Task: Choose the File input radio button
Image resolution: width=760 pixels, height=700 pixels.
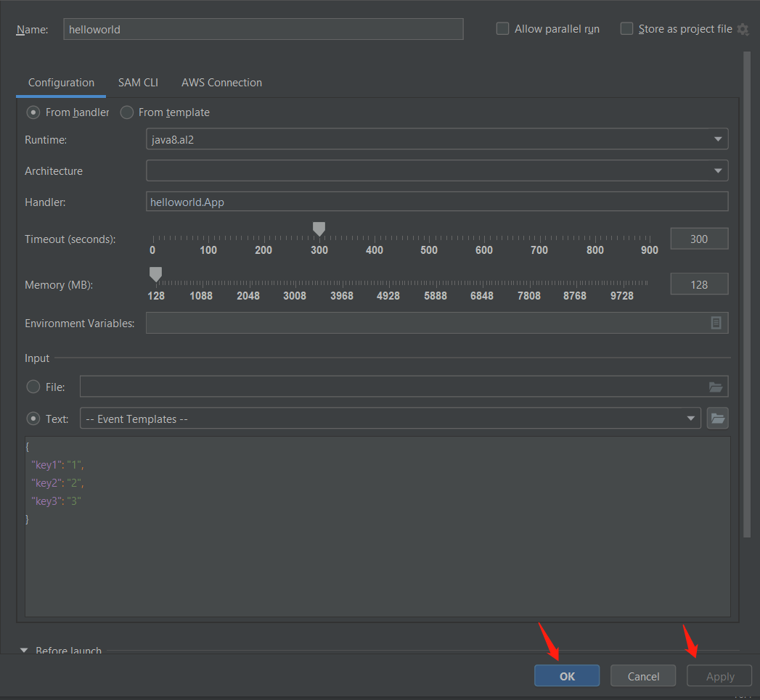Action: (x=33, y=387)
